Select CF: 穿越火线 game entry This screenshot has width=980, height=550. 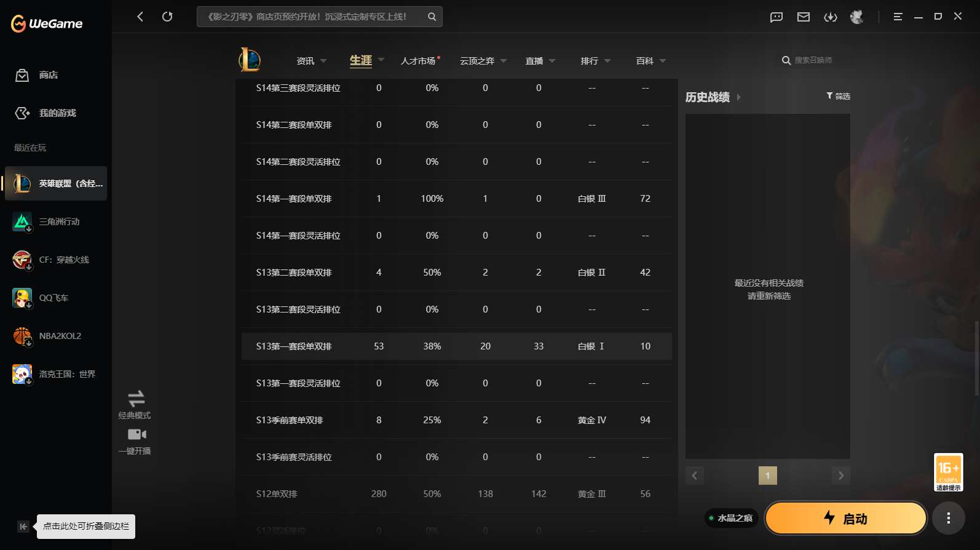(56, 260)
